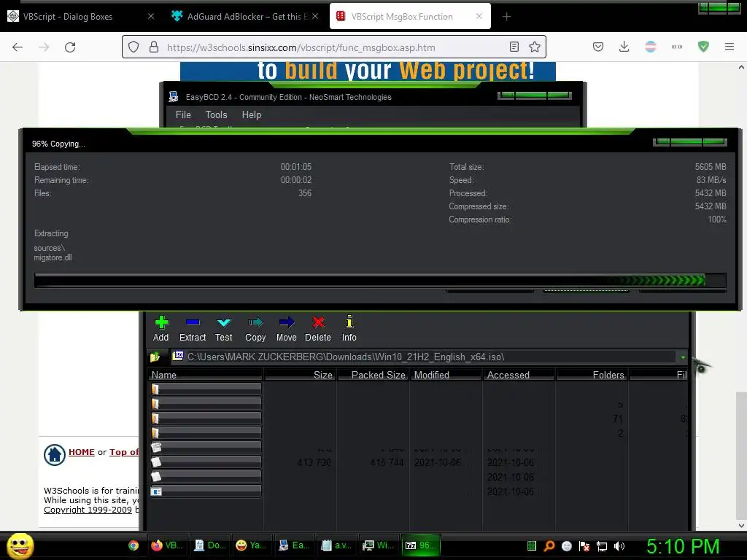Click the EasyBCD title bar app icon
Image resolution: width=747 pixels, height=560 pixels.
tap(174, 97)
